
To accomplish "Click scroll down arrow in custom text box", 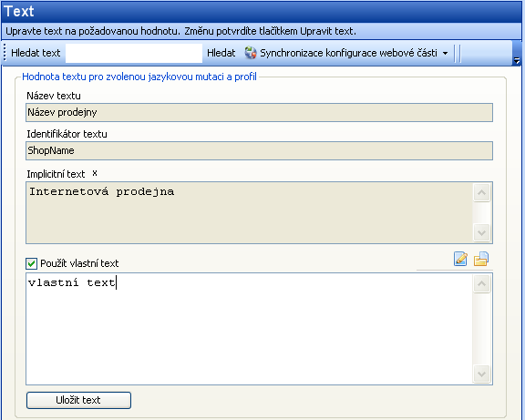I will (x=482, y=374).
